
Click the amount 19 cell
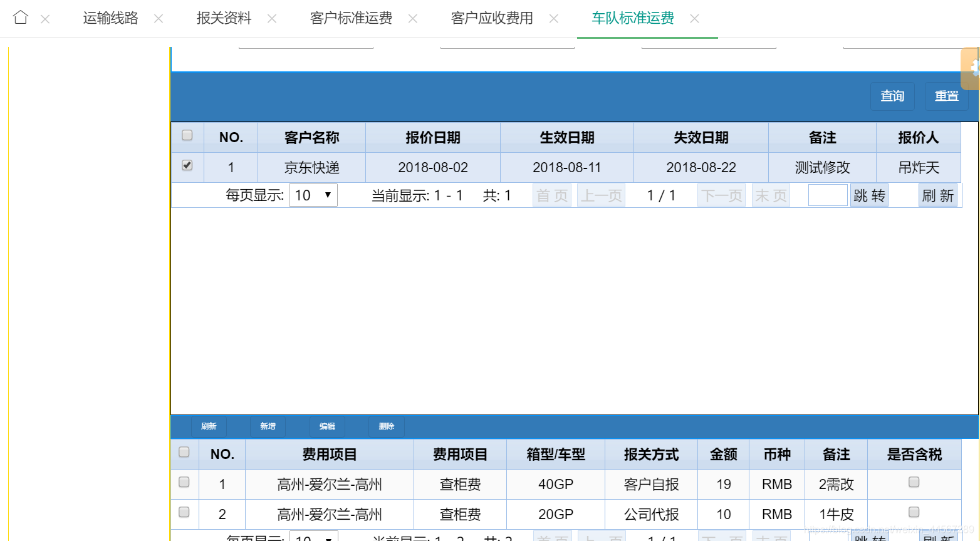point(724,485)
